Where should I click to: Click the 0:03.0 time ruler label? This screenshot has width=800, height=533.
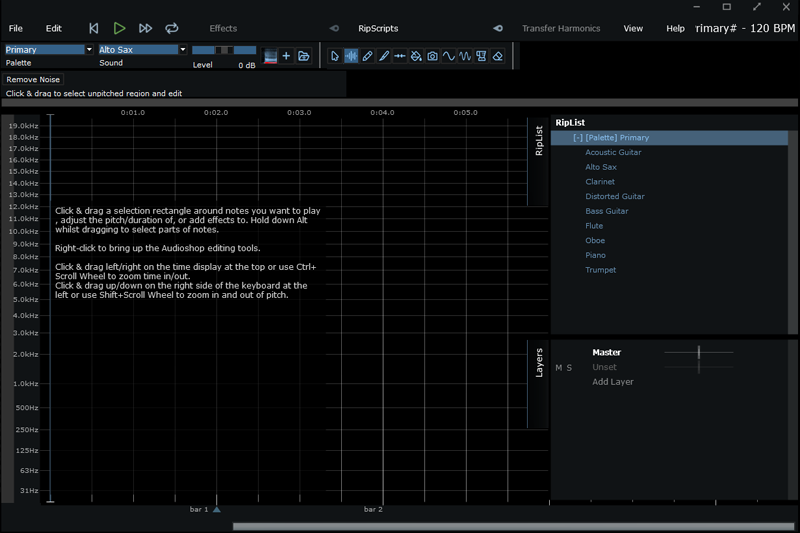pyautogui.click(x=299, y=113)
